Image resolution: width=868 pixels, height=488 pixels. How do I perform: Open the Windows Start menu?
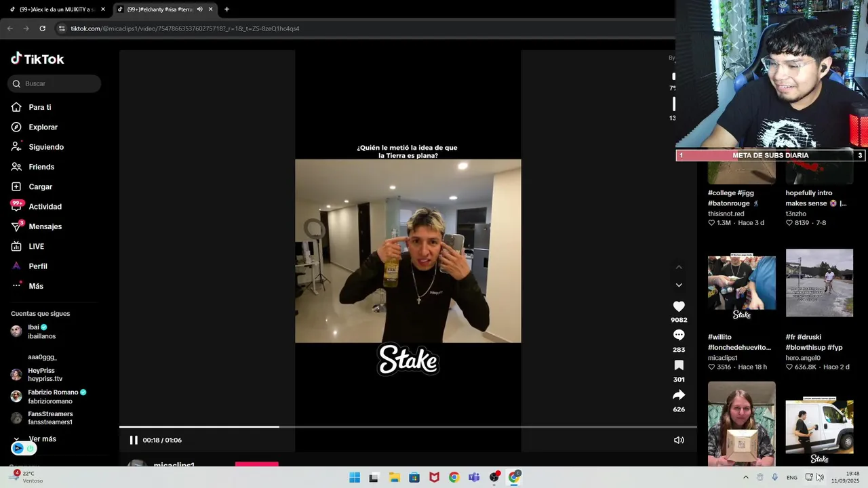click(x=355, y=477)
